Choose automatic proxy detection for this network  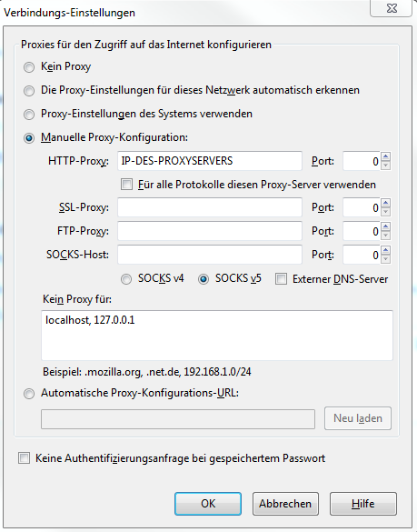pyautogui.click(x=29, y=91)
